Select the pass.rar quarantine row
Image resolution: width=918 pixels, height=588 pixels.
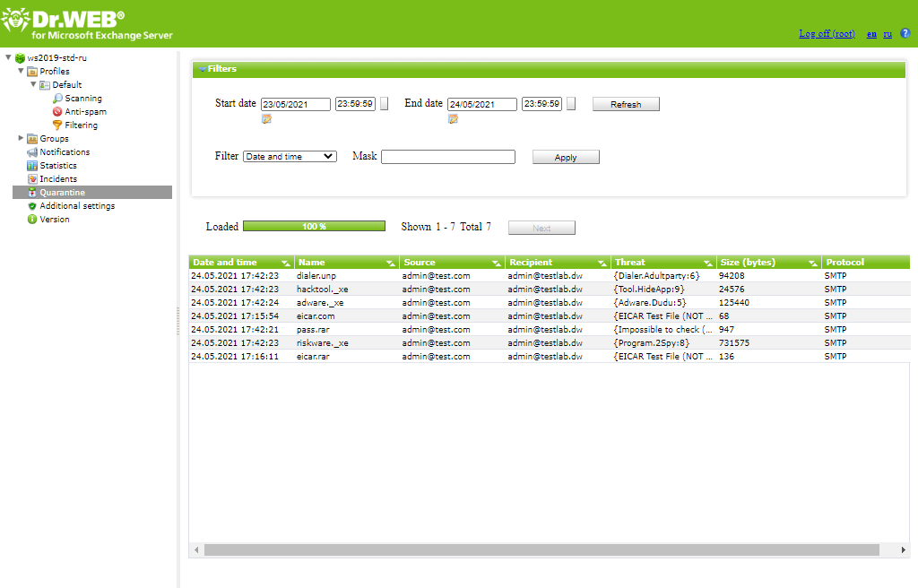[x=550, y=330]
